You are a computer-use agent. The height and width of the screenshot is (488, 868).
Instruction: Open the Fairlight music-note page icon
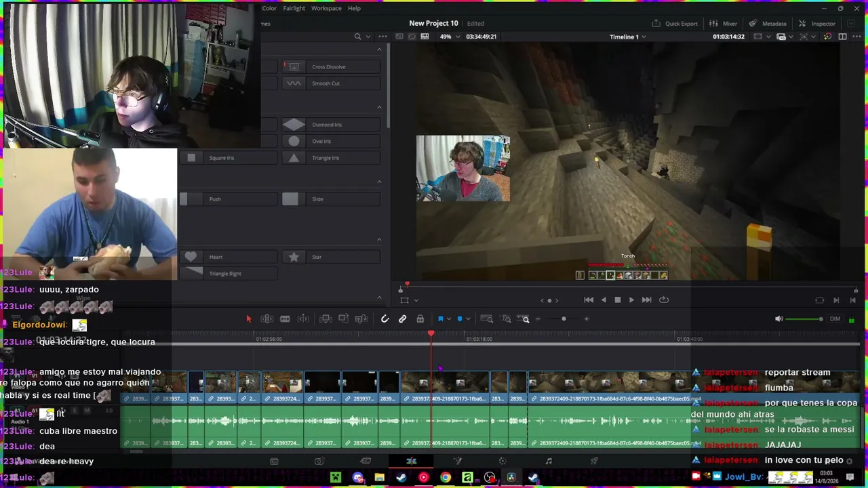click(549, 462)
